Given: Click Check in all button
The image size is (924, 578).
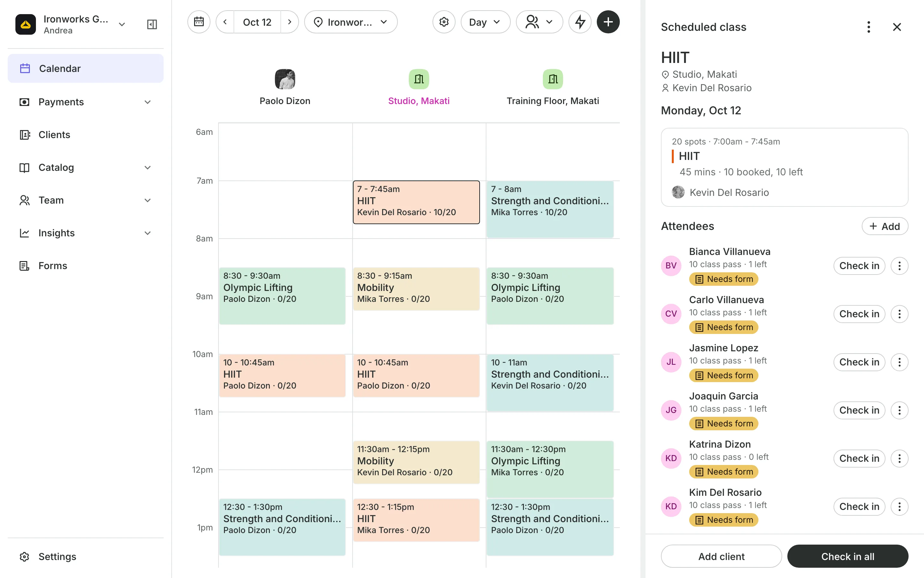Looking at the screenshot, I should click(x=848, y=556).
